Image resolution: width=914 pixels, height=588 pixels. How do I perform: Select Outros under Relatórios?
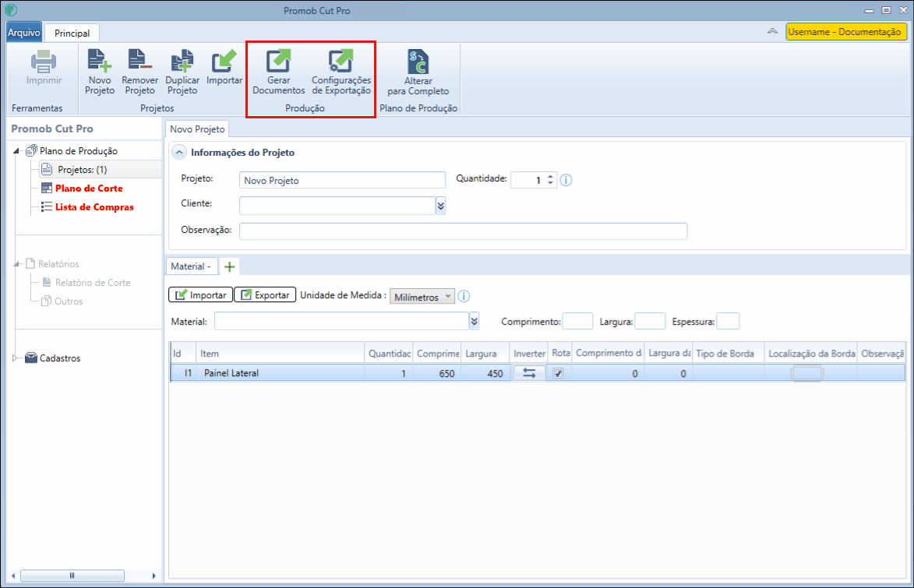click(69, 301)
